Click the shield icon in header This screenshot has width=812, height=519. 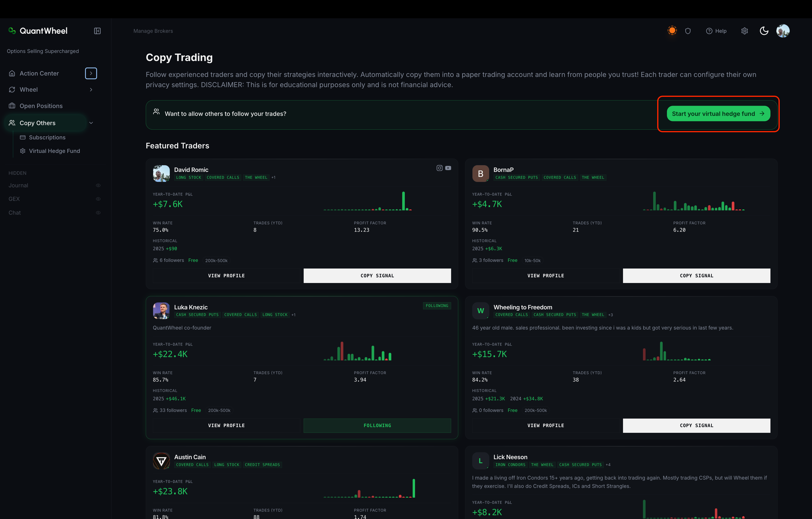(688, 31)
